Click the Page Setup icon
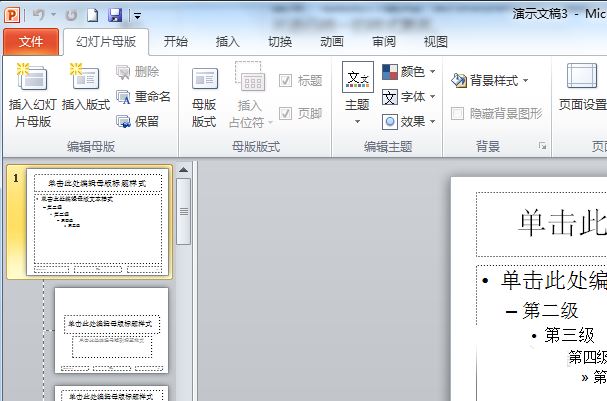The image size is (607, 401). coord(582,76)
